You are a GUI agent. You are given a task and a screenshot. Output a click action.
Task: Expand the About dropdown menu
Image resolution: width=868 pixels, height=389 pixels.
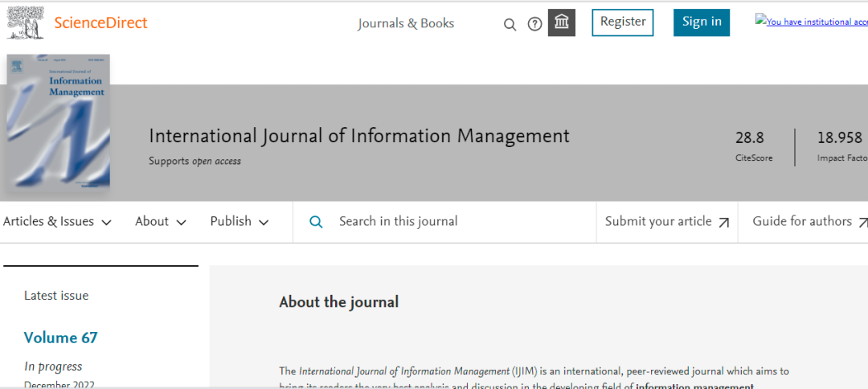[x=160, y=222]
